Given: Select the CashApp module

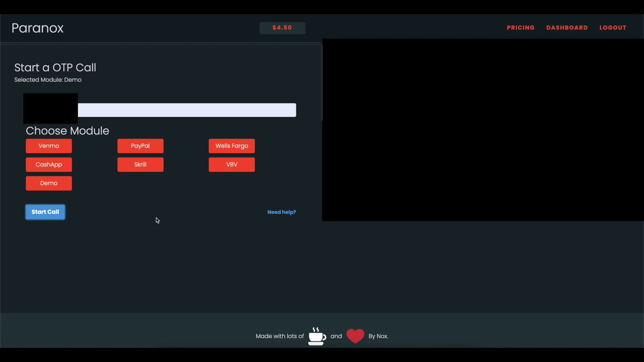Looking at the screenshot, I should click(x=49, y=165).
